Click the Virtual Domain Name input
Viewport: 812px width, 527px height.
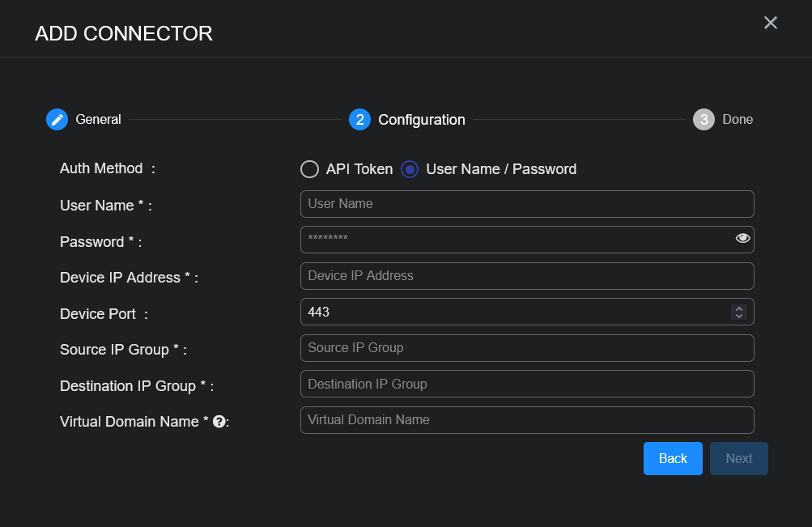(x=526, y=420)
